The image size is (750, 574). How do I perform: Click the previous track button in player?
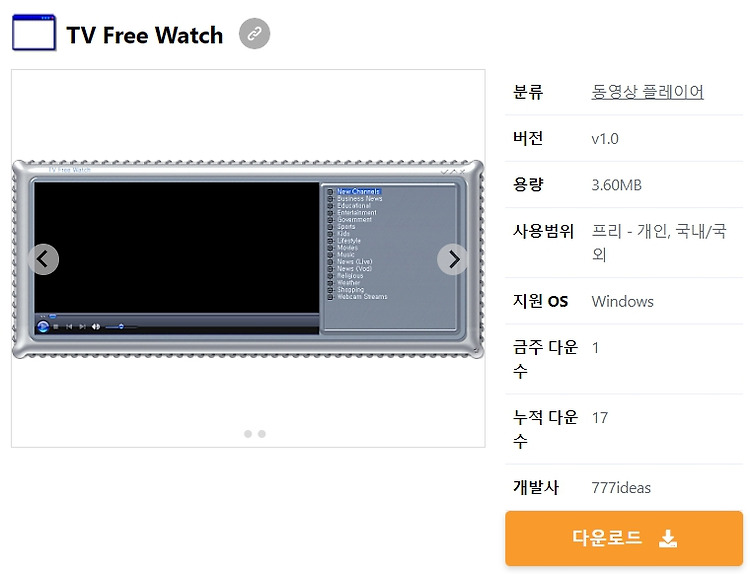(69, 327)
